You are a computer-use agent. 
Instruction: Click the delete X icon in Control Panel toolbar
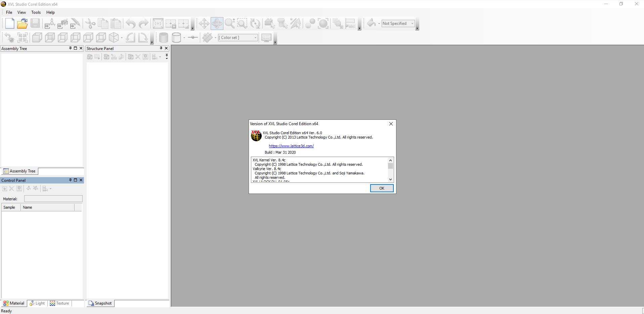(x=12, y=189)
